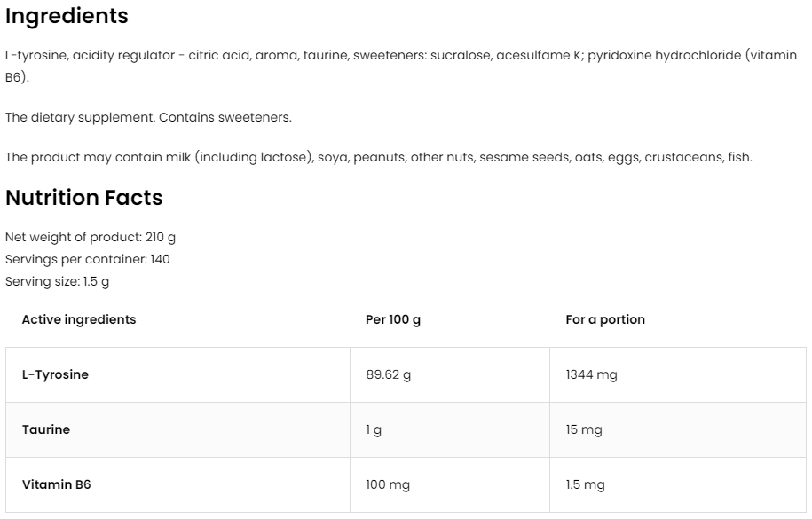Click the 'Net weight of product: 210 g' line
The height and width of the screenshot is (519, 812).
(x=91, y=238)
